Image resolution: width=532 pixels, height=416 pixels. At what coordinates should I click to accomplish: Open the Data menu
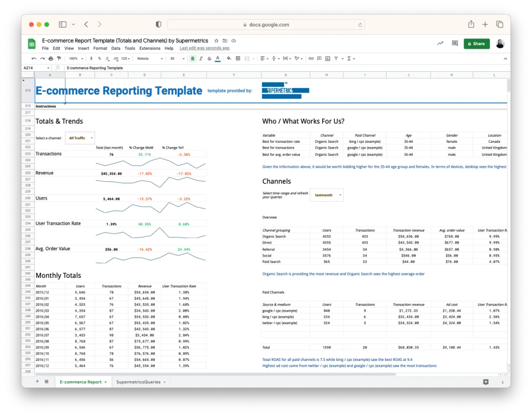[x=116, y=48]
